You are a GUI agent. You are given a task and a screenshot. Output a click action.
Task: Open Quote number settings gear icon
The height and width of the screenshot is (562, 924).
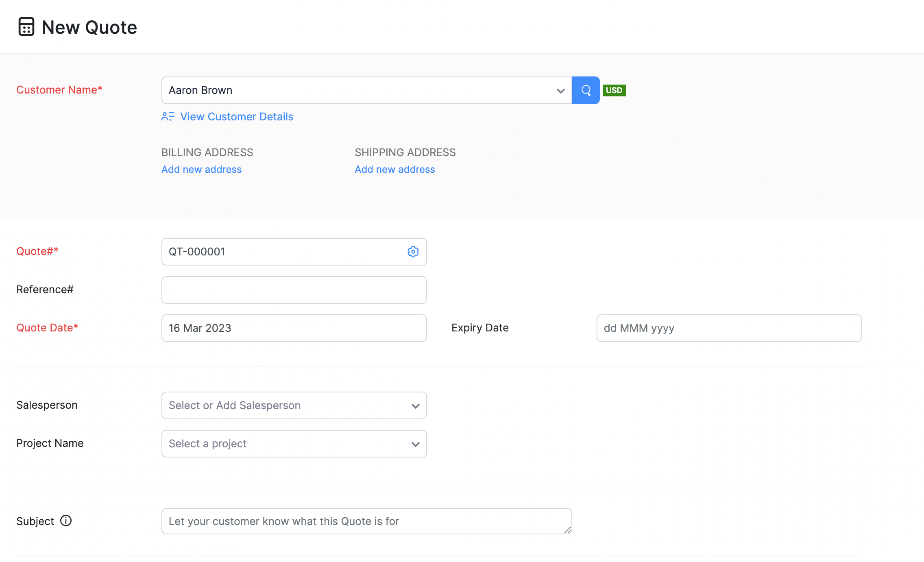click(x=413, y=252)
